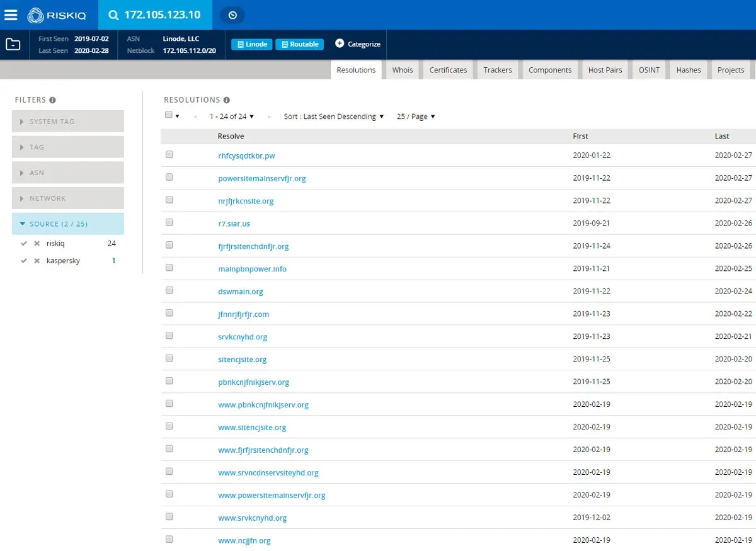Uncheck the kaspersky source filter
This screenshot has height=551, width=756.
tap(23, 261)
